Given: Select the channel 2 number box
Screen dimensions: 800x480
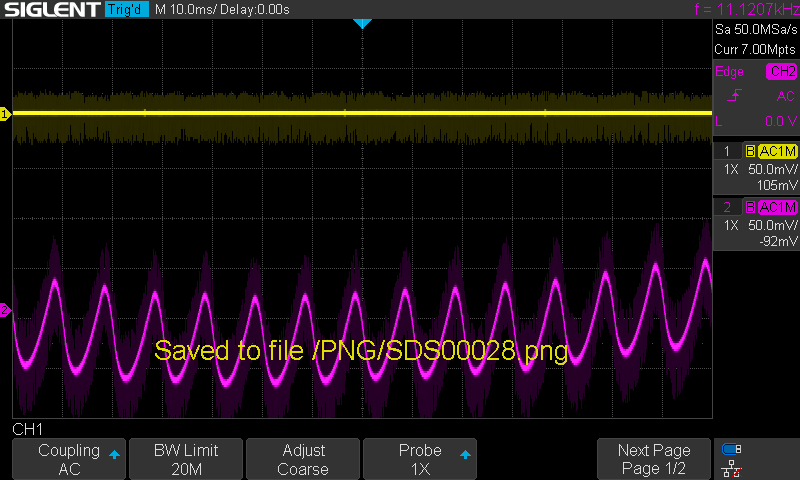Looking at the screenshot, I should click(x=727, y=207).
